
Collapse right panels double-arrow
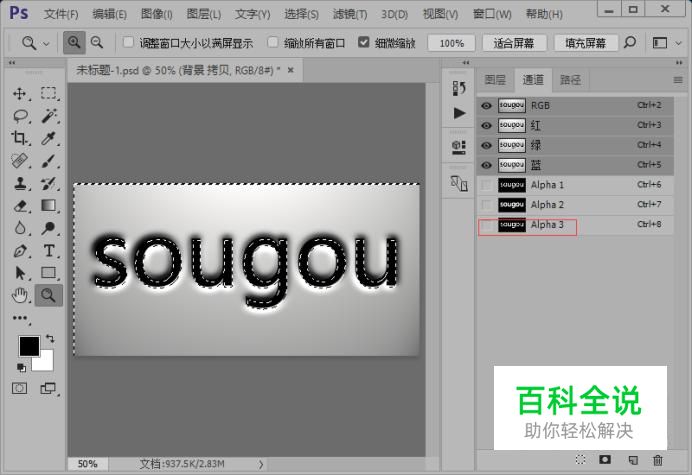(679, 63)
